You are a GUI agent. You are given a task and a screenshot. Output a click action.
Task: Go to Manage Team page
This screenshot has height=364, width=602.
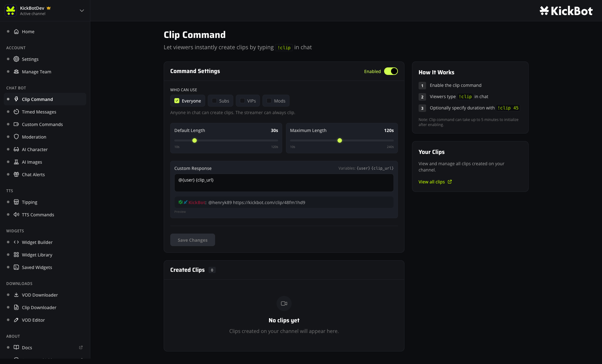tap(45, 72)
